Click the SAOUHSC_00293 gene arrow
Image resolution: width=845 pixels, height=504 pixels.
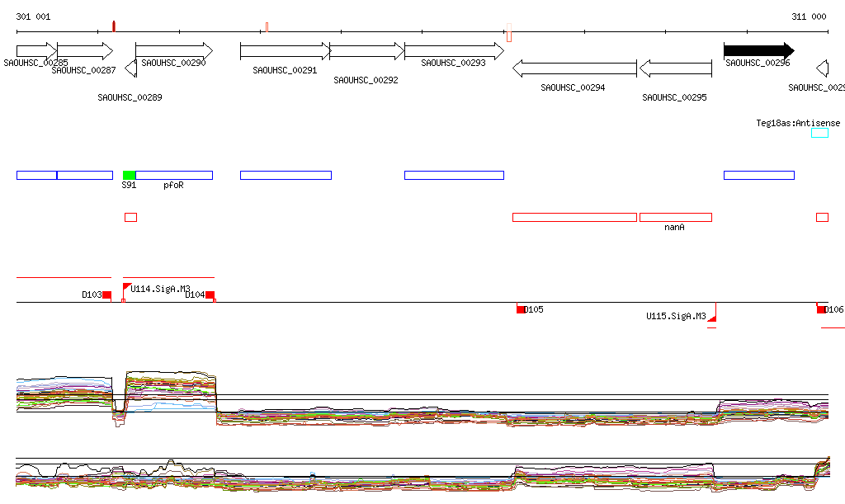pyautogui.click(x=455, y=51)
